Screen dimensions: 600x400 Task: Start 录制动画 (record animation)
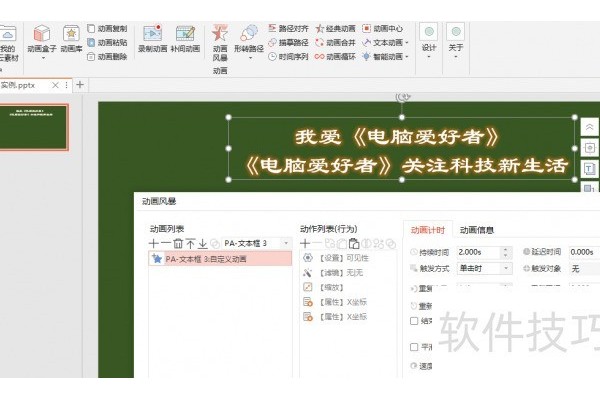[x=152, y=39]
